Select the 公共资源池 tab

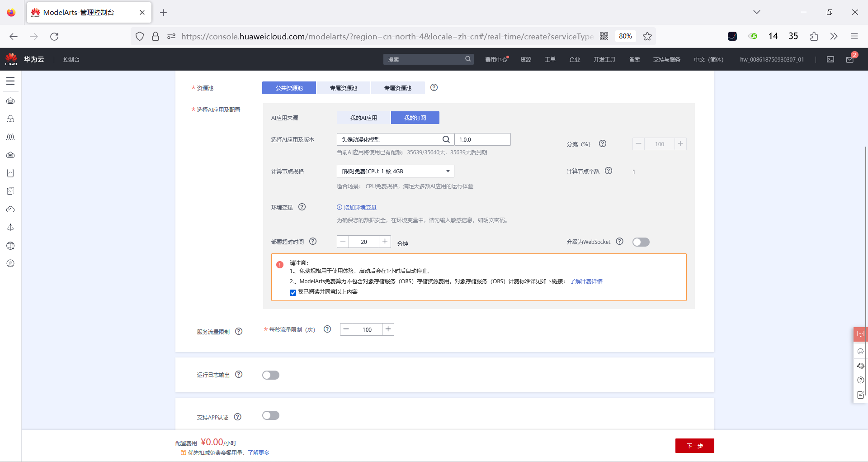point(289,88)
